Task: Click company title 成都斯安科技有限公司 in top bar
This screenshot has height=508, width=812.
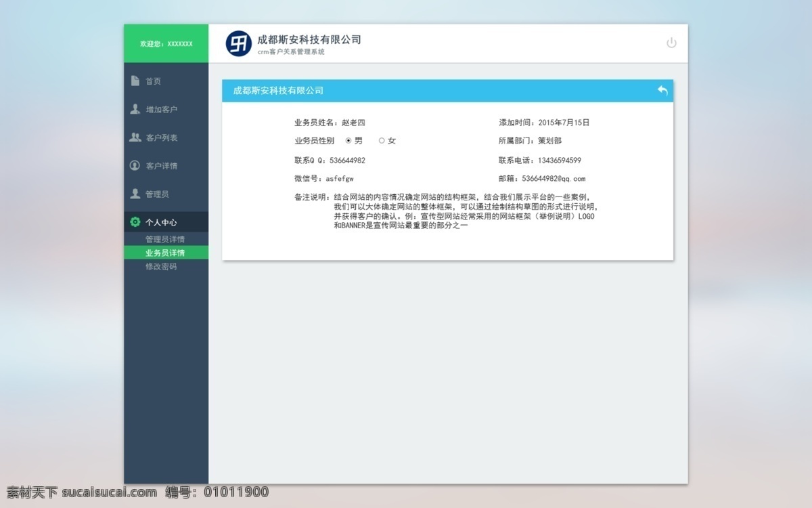Action: (309, 39)
